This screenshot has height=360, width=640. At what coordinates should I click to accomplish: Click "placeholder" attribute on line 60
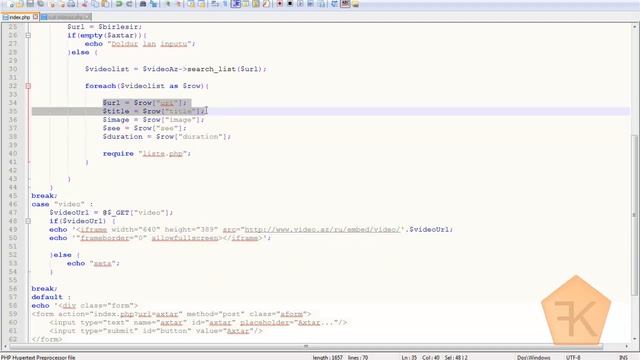point(264,322)
